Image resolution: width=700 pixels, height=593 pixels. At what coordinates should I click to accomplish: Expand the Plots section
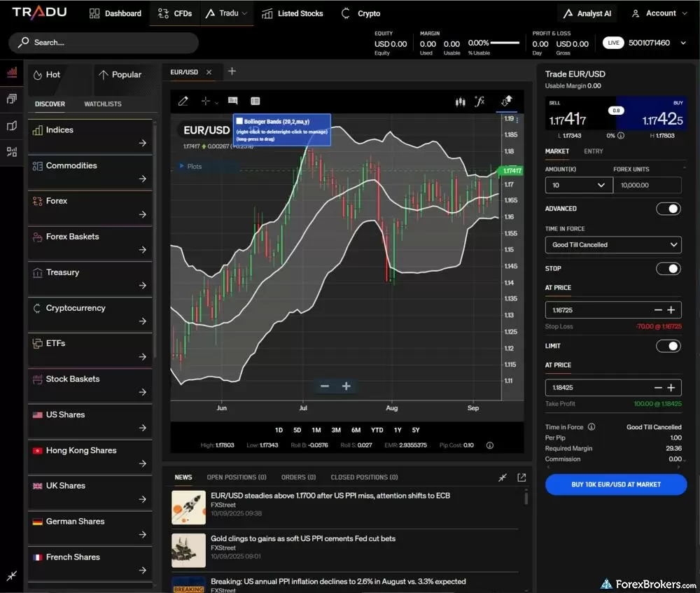pyautogui.click(x=182, y=166)
